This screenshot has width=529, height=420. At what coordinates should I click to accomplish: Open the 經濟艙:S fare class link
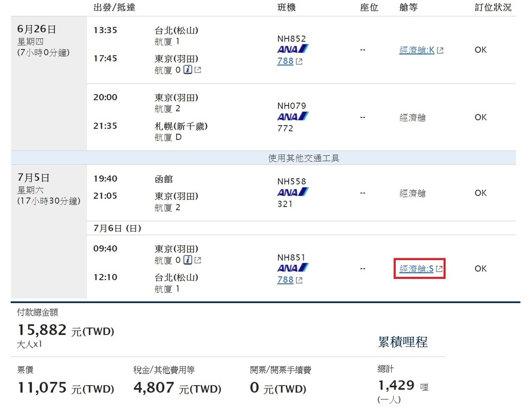pos(416,269)
